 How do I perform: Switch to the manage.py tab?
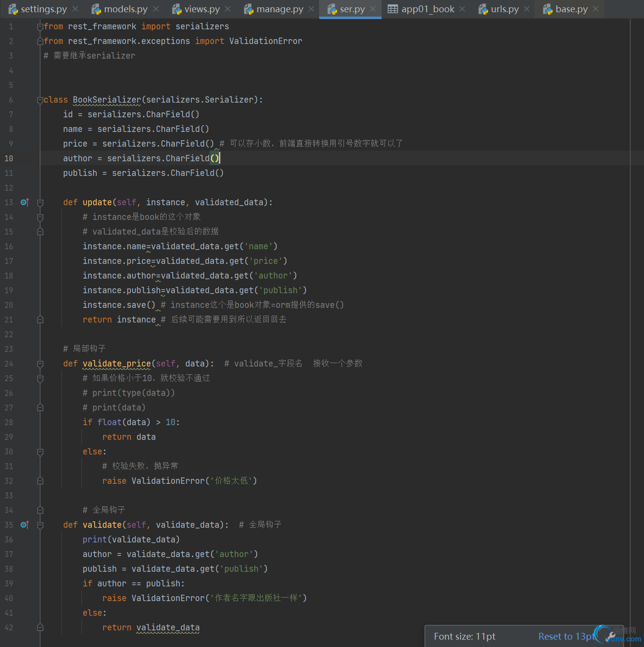[x=279, y=9]
